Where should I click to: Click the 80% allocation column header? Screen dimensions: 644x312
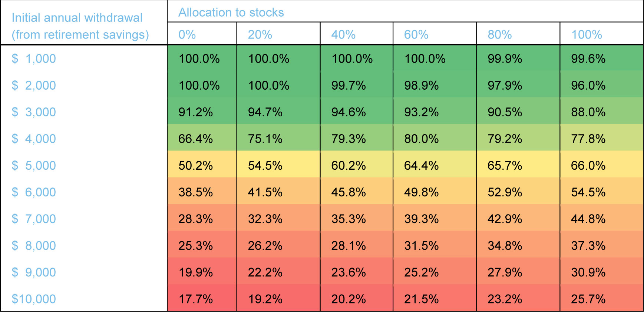499,34
